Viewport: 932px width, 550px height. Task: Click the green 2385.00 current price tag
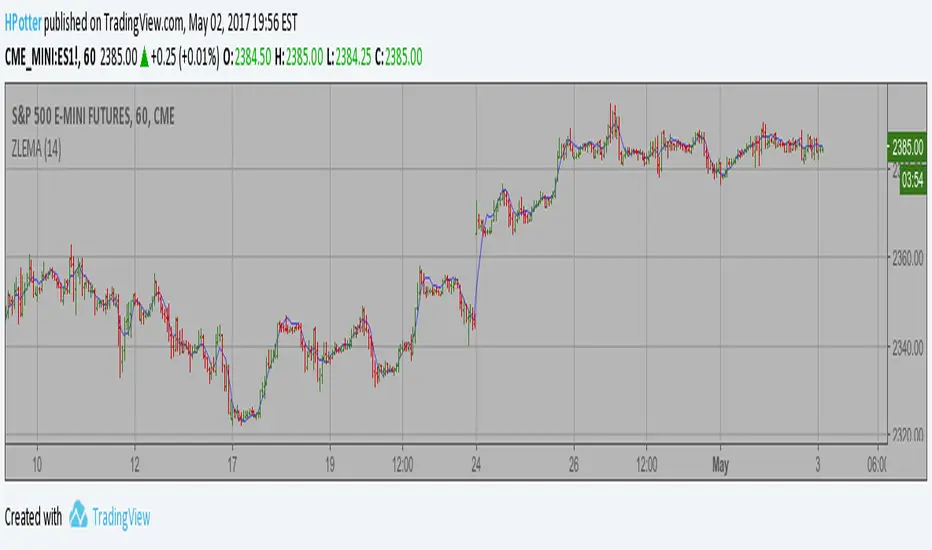point(910,147)
